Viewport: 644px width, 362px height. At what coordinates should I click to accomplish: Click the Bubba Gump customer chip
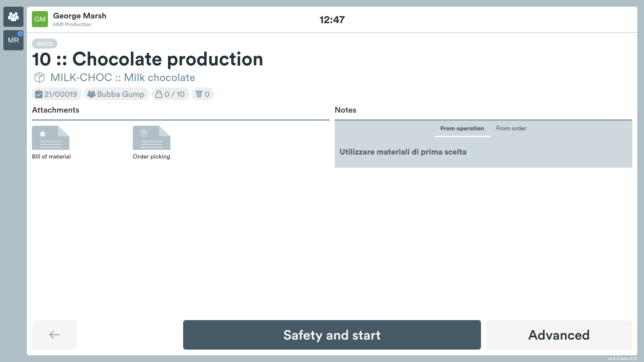[x=116, y=94]
